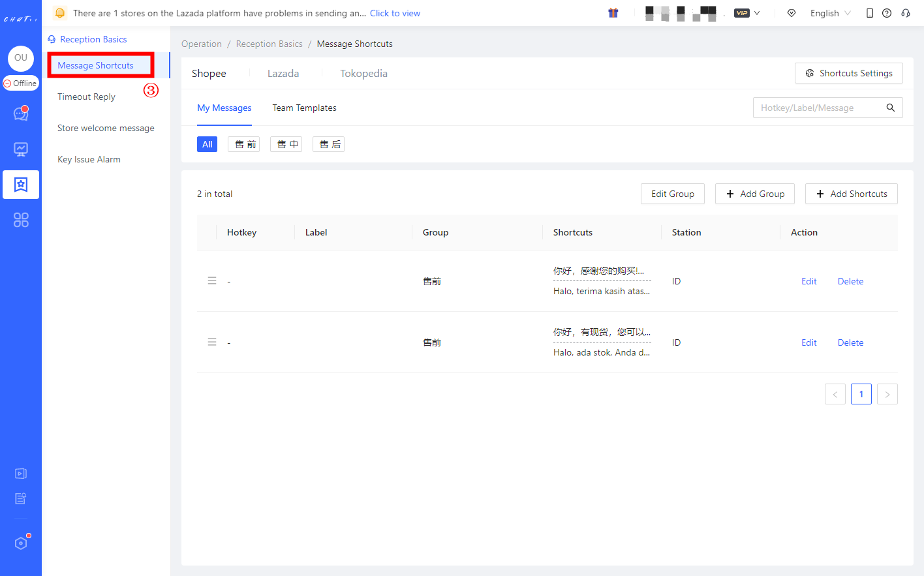
Task: Click the 'Halo, ada stok, Anda d...' shortcut text
Action: (602, 352)
